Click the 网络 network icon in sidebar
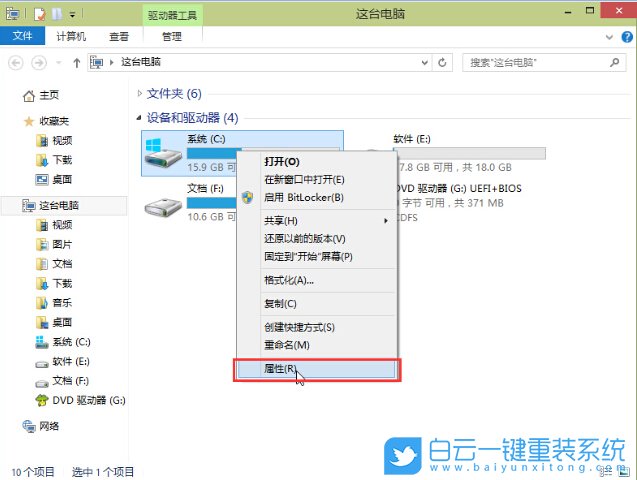637x480 pixels. coord(29,426)
